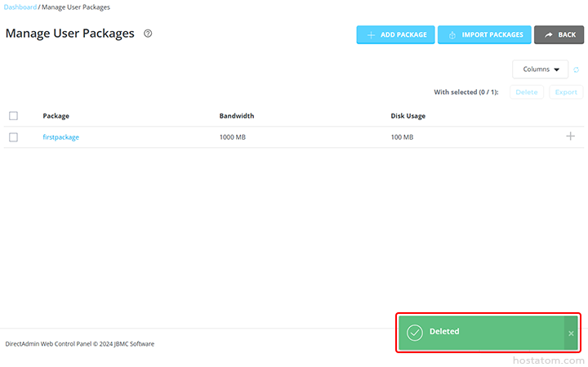Click the checkmark icon in Deleted notification

tap(415, 332)
